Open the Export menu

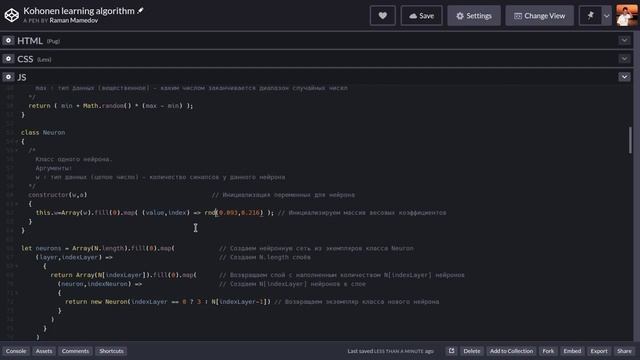[599, 351]
